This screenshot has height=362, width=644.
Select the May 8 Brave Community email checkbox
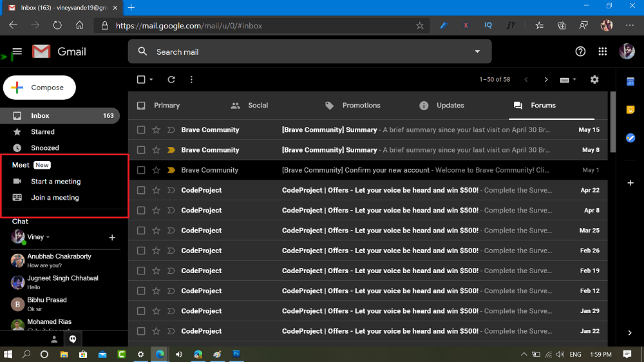tap(141, 150)
